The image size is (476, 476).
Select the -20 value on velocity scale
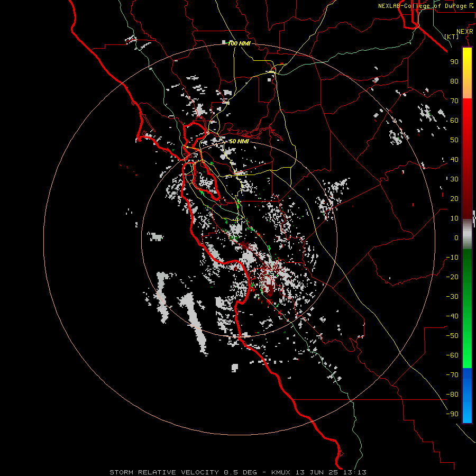[452, 277]
